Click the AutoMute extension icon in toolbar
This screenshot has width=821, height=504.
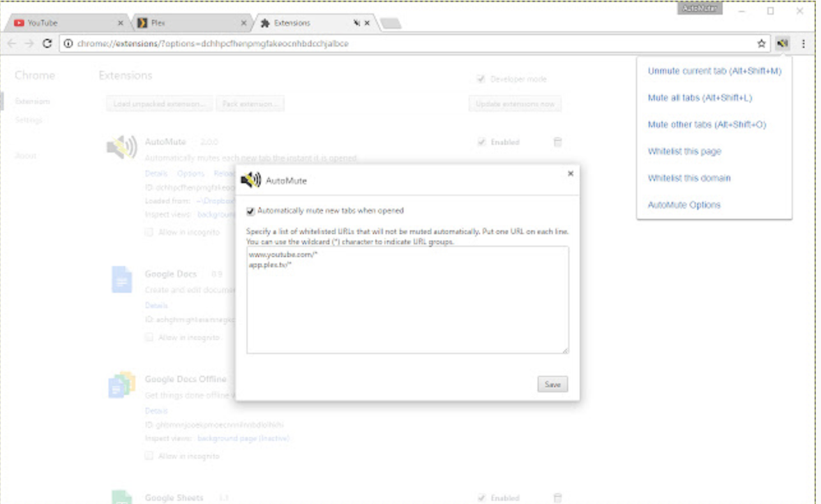(x=782, y=43)
